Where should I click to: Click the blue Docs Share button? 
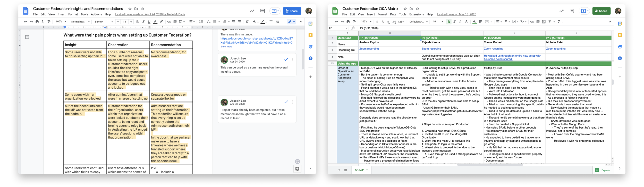pyautogui.click(x=292, y=11)
